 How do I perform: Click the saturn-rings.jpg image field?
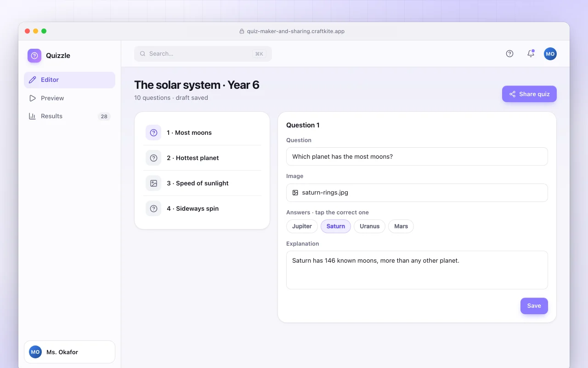pos(417,193)
